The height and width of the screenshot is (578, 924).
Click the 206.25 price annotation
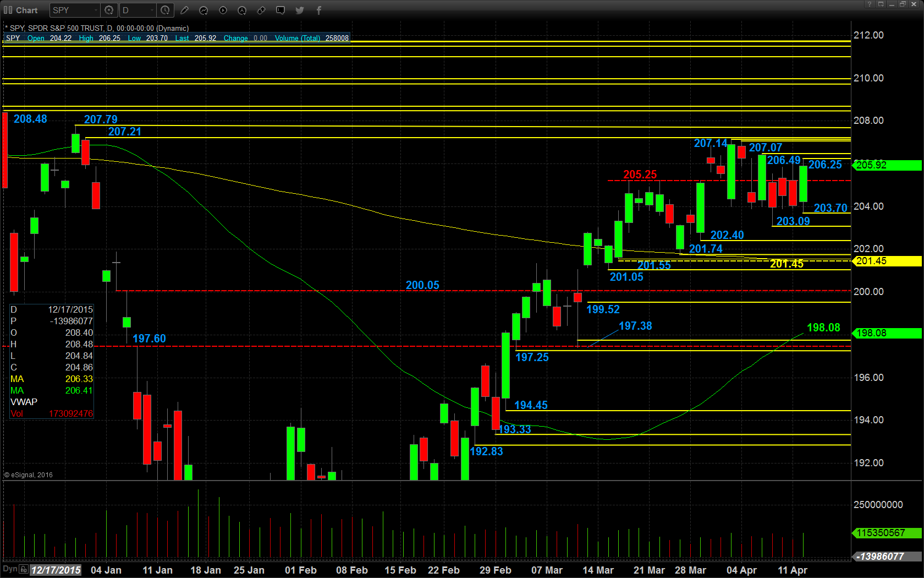pos(825,165)
